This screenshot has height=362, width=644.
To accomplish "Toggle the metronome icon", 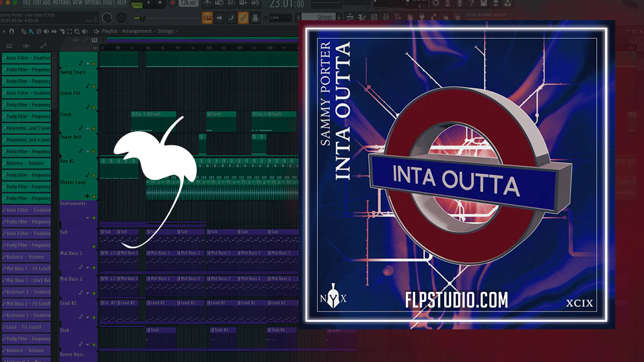I will click(207, 3).
